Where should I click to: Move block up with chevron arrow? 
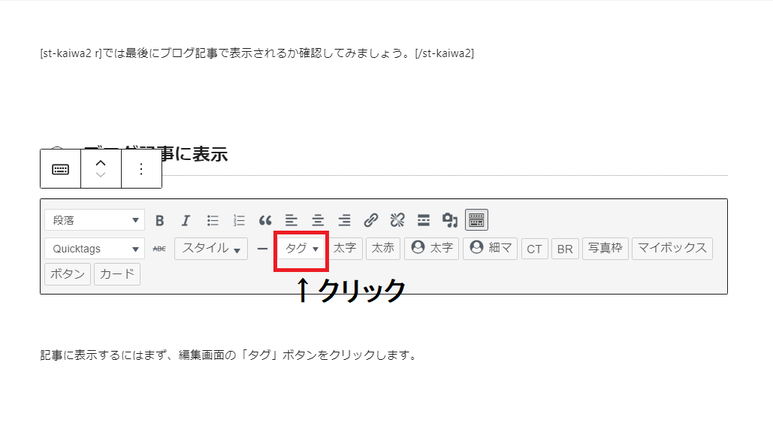(101, 163)
